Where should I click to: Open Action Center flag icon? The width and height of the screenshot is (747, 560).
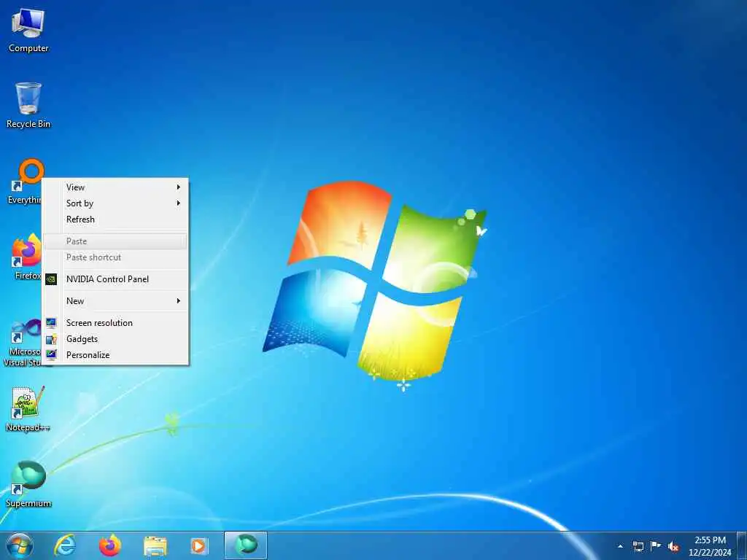656,546
